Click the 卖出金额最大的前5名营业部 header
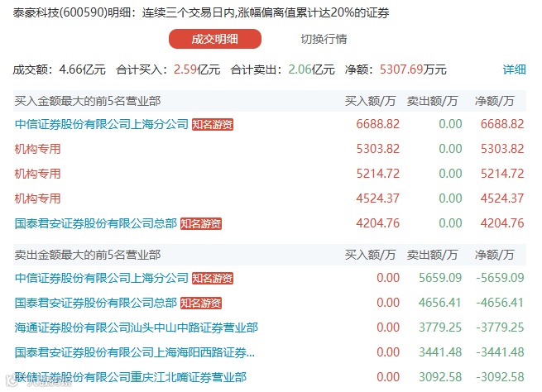The height and width of the screenshot is (392, 542). [88, 255]
